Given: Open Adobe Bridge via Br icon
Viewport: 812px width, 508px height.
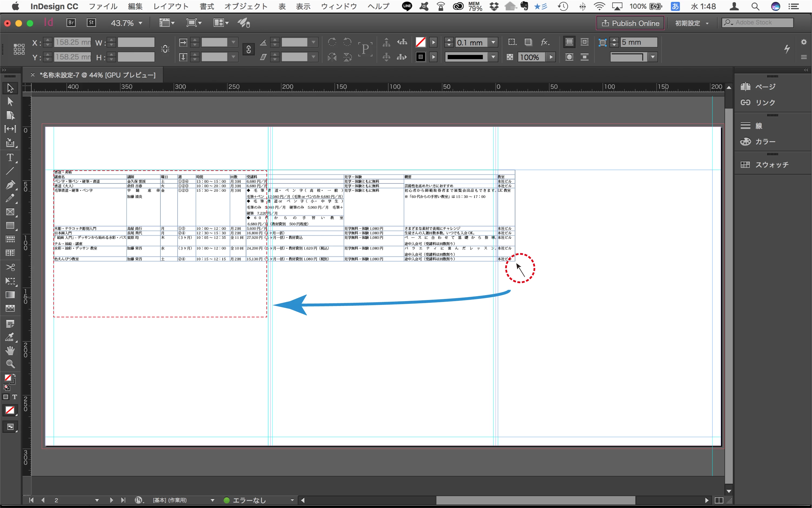Looking at the screenshot, I should click(x=71, y=22).
